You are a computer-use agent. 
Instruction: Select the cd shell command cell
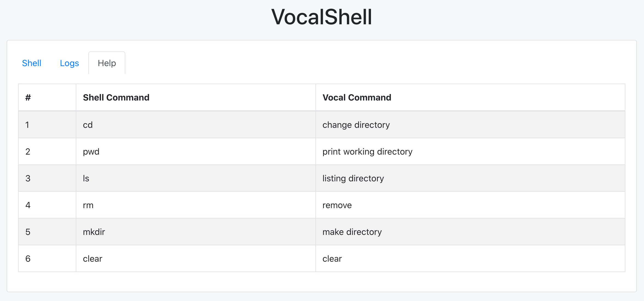pyautogui.click(x=88, y=125)
